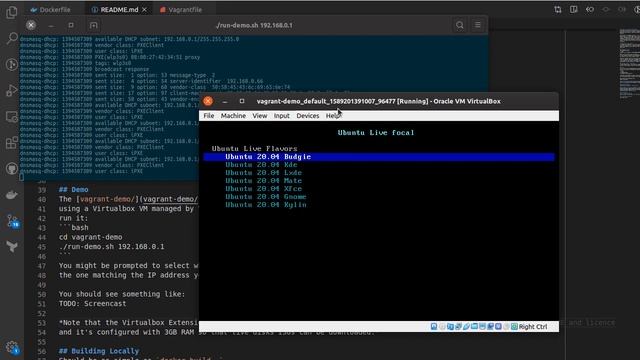Click the previous change arrow icon in editor toolbar
This screenshot has height=360, width=640.
[x=590, y=9]
